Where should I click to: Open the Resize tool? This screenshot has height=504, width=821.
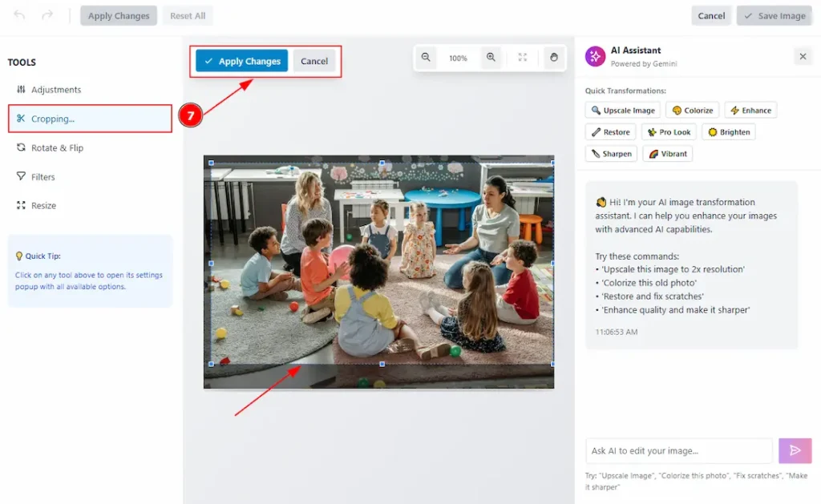point(43,205)
